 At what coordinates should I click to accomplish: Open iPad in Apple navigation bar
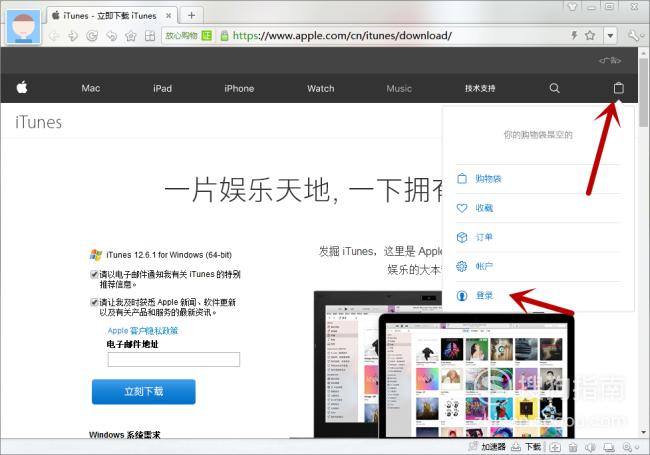coord(162,88)
